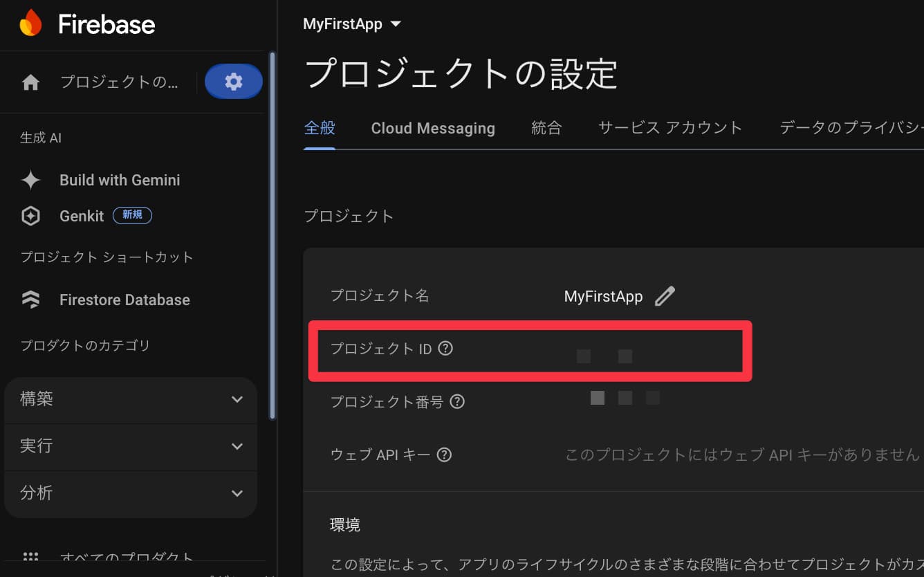Expand the 構築 category
Image resolution: width=924 pixels, height=577 pixels.
pyautogui.click(x=131, y=399)
